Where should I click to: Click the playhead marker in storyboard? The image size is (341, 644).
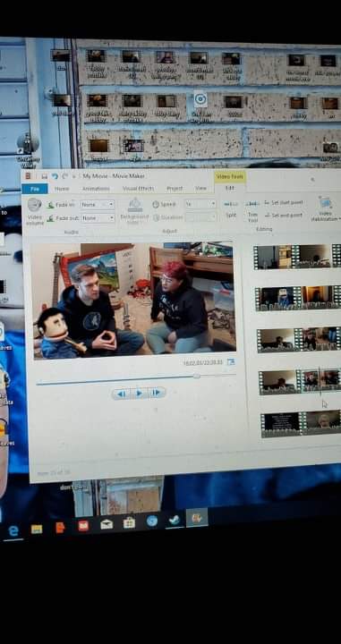320,381
